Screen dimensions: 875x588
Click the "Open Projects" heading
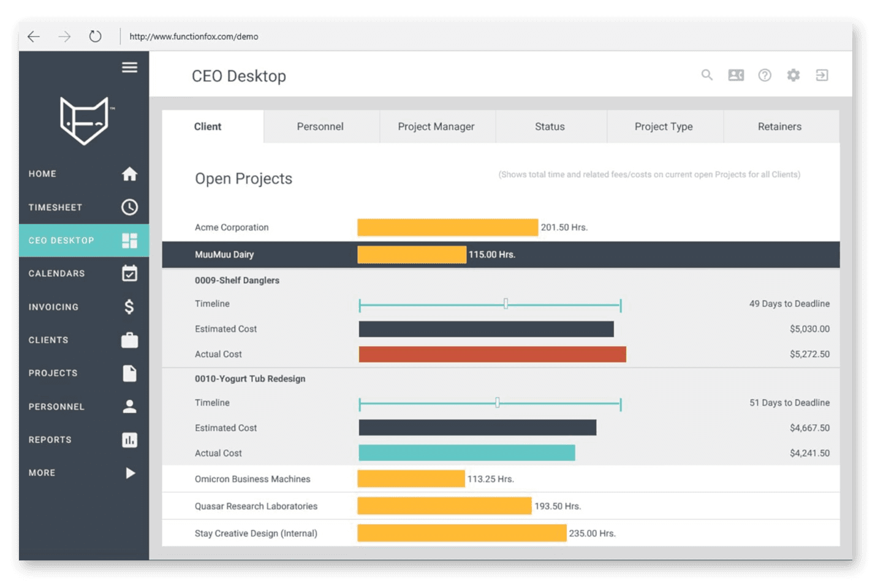243,179
